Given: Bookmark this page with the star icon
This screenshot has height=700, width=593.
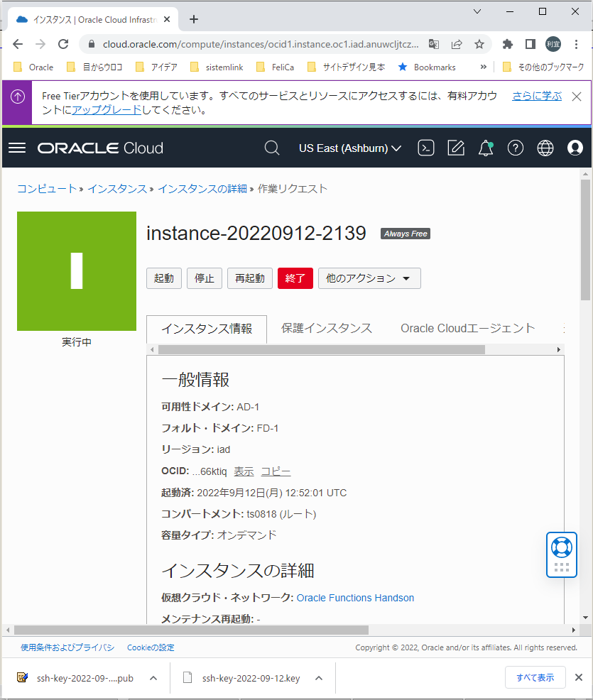Looking at the screenshot, I should click(479, 44).
